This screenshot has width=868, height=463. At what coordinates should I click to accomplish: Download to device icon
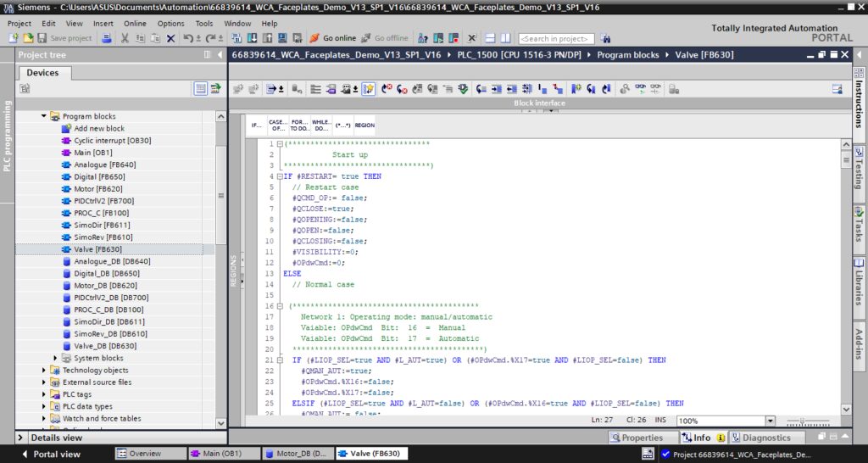(252, 38)
